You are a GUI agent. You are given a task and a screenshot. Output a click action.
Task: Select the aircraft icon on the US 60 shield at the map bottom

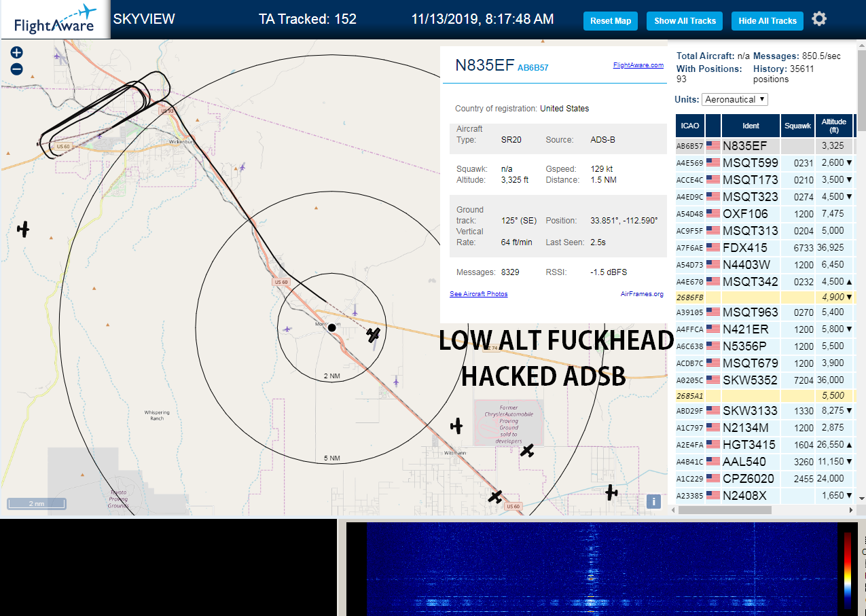pyautogui.click(x=495, y=496)
